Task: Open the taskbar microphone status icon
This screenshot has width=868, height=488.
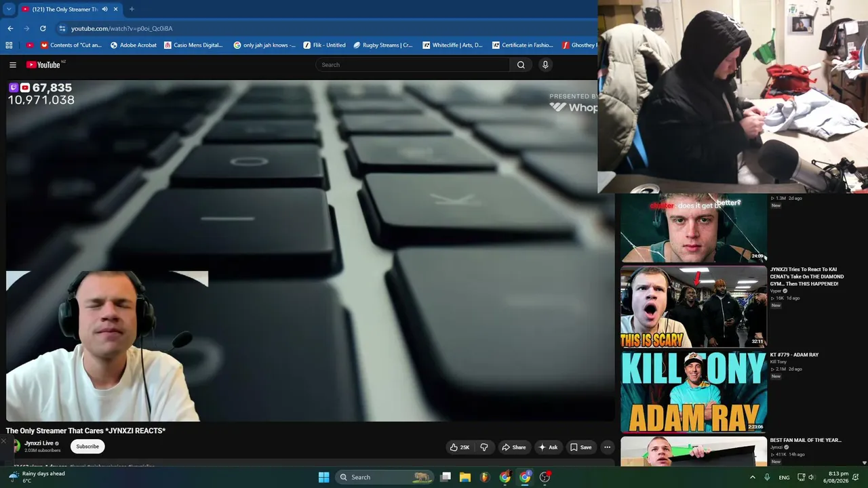Action: [x=767, y=477]
